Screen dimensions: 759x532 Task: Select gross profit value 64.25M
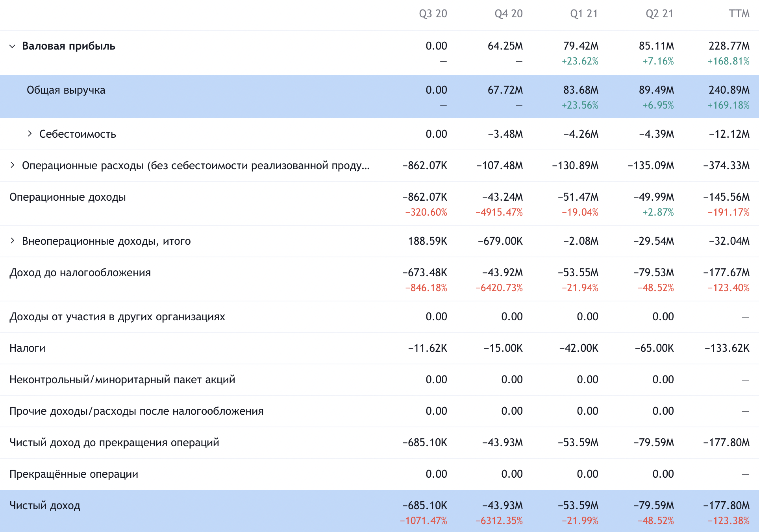(x=505, y=46)
